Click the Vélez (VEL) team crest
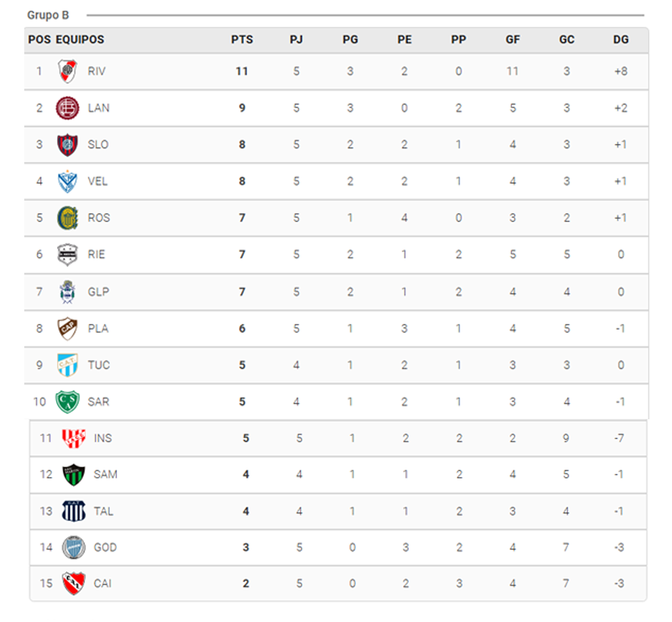This screenshot has height=622, width=672. [x=67, y=182]
